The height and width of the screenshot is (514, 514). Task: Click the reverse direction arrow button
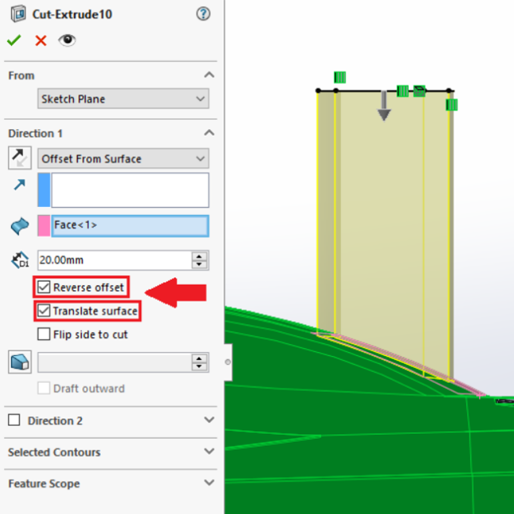point(20,158)
